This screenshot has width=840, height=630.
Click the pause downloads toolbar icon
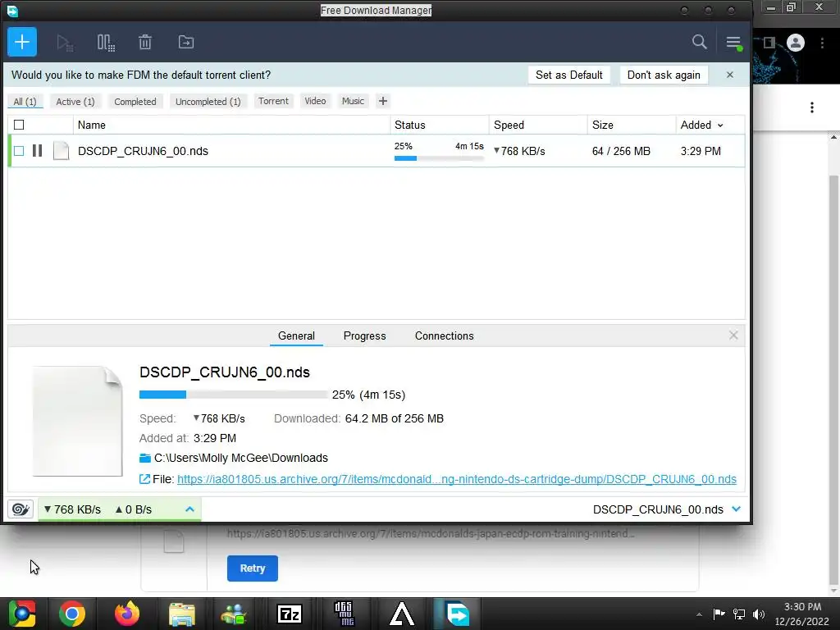click(x=106, y=43)
